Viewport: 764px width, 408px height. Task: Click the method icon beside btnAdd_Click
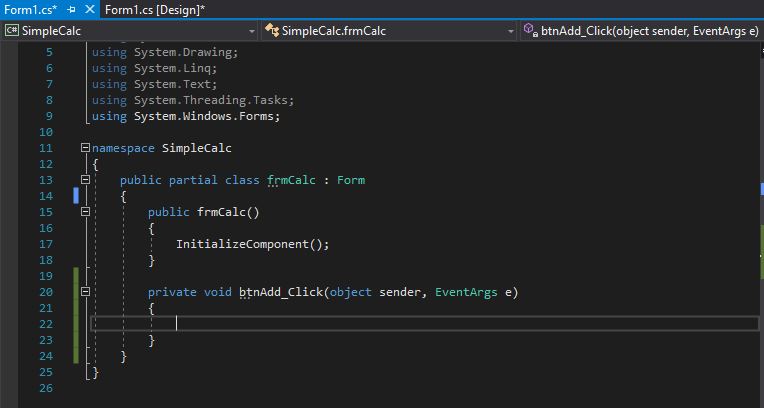tap(530, 31)
